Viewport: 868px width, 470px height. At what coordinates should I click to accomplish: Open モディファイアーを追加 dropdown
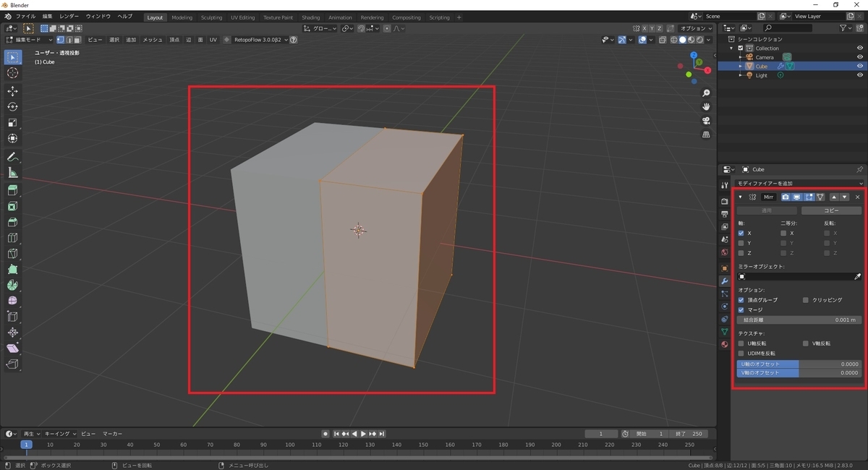pyautogui.click(x=799, y=184)
